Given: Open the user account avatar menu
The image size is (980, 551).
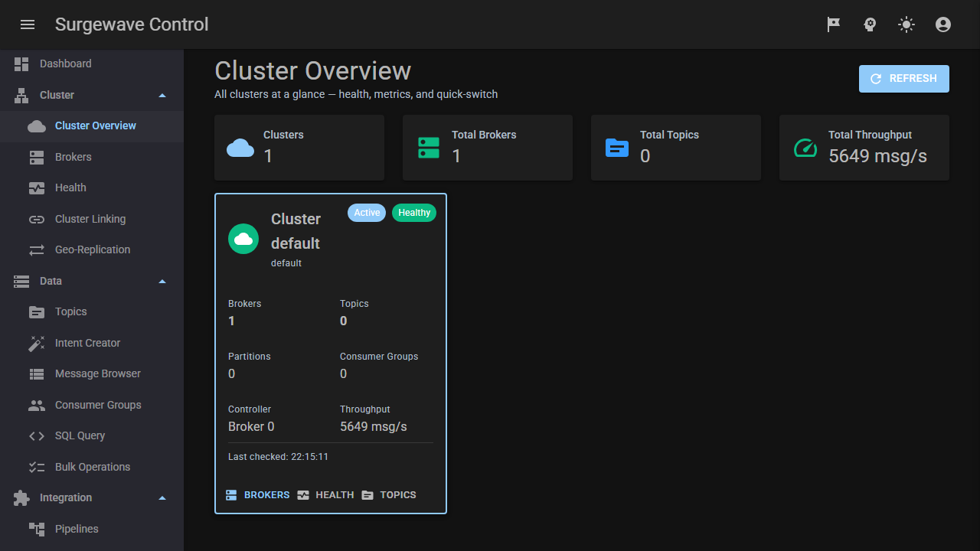Looking at the screenshot, I should [x=943, y=24].
